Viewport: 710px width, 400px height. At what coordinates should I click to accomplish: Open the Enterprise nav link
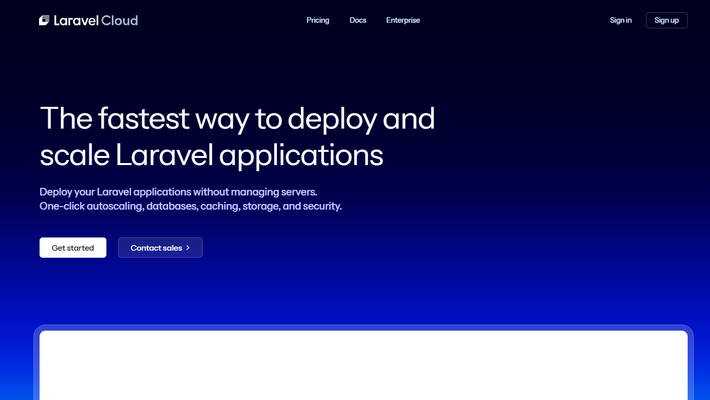[x=403, y=20]
